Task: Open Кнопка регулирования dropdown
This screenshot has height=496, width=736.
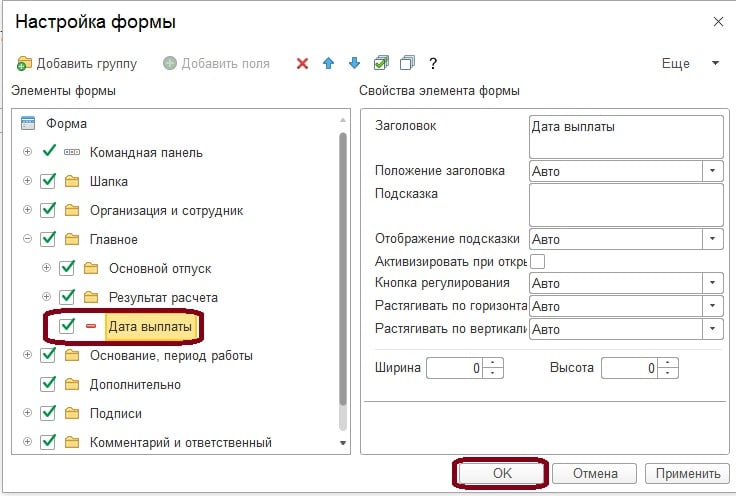Action: pyautogui.click(x=713, y=283)
